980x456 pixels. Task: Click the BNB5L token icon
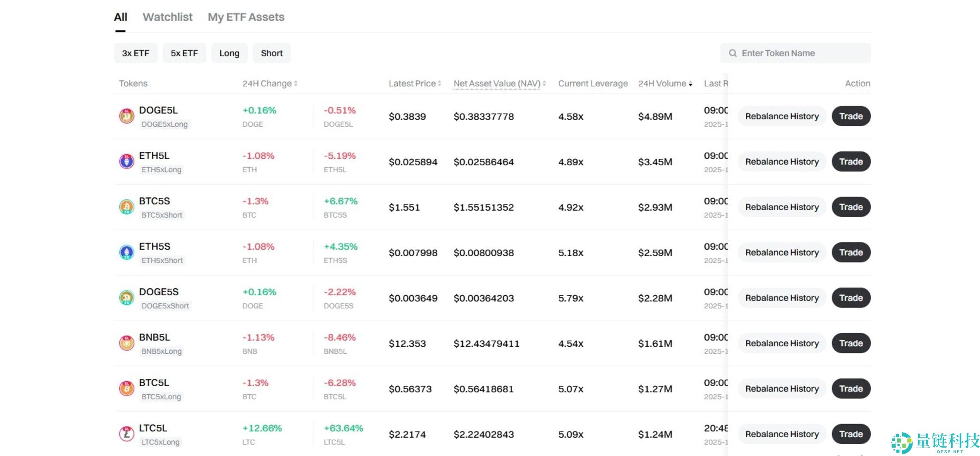pos(126,344)
